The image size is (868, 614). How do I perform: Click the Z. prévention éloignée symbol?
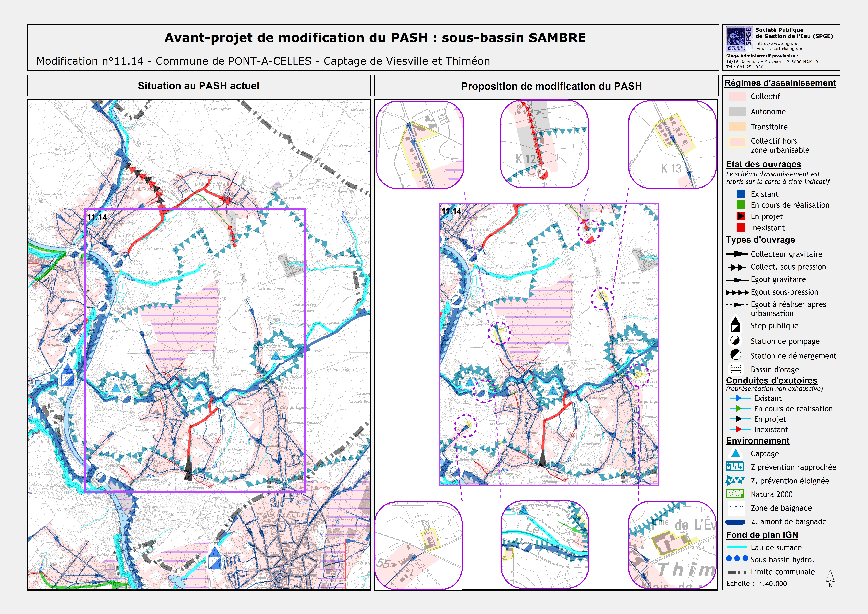(735, 481)
